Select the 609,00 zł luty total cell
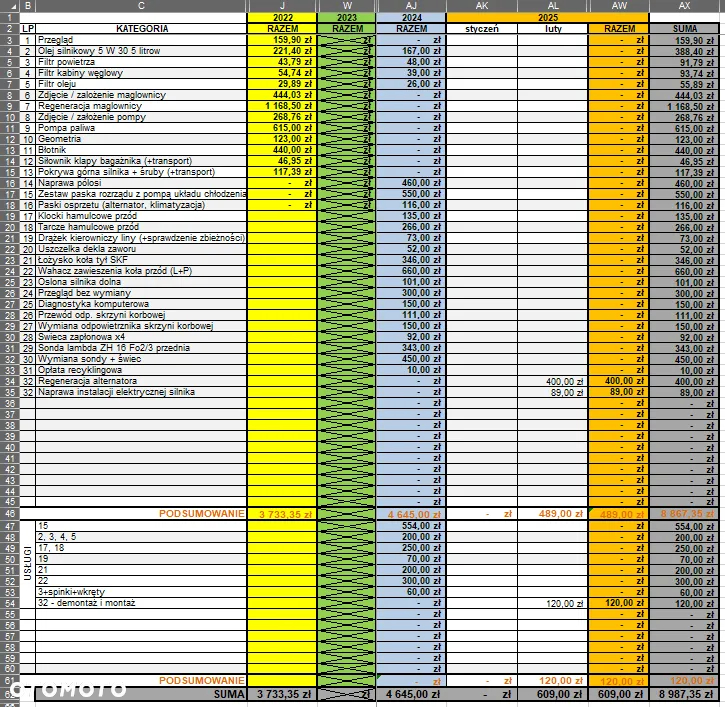 point(553,694)
